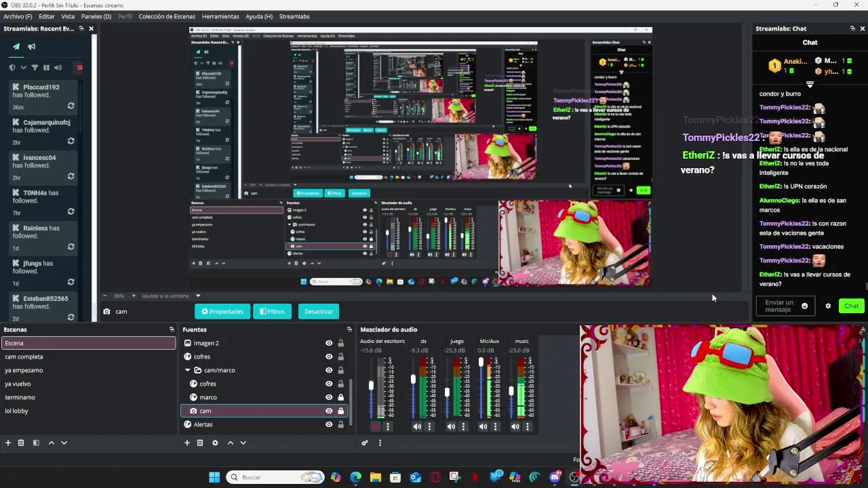The height and width of the screenshot is (488, 868).
Task: Open the emoji picker in chat
Action: tap(805, 306)
